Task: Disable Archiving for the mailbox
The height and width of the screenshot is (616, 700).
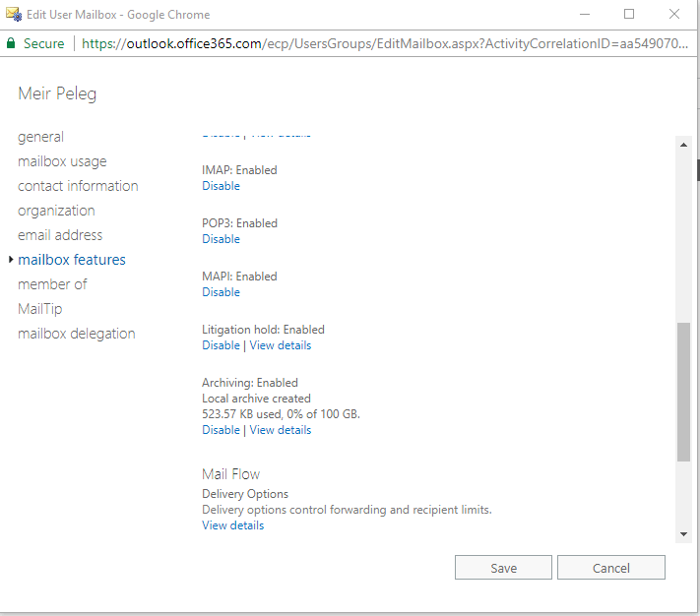Action: click(x=221, y=430)
